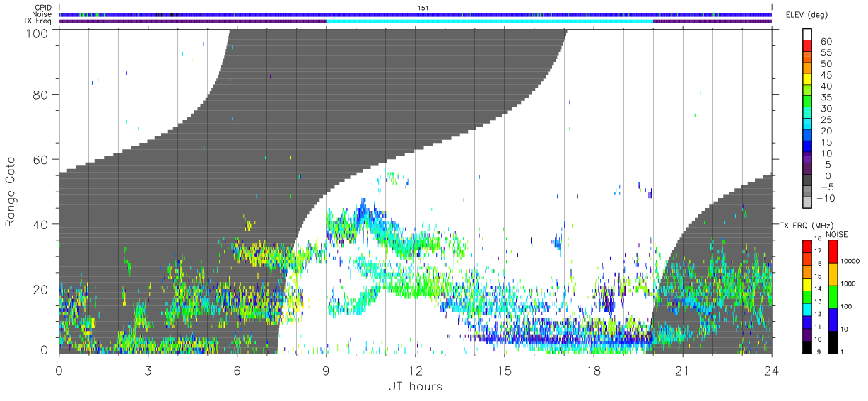Click the 80 tick label on Range Gate axis
Image resolution: width=868 pixels, height=401 pixels.
coord(41,94)
